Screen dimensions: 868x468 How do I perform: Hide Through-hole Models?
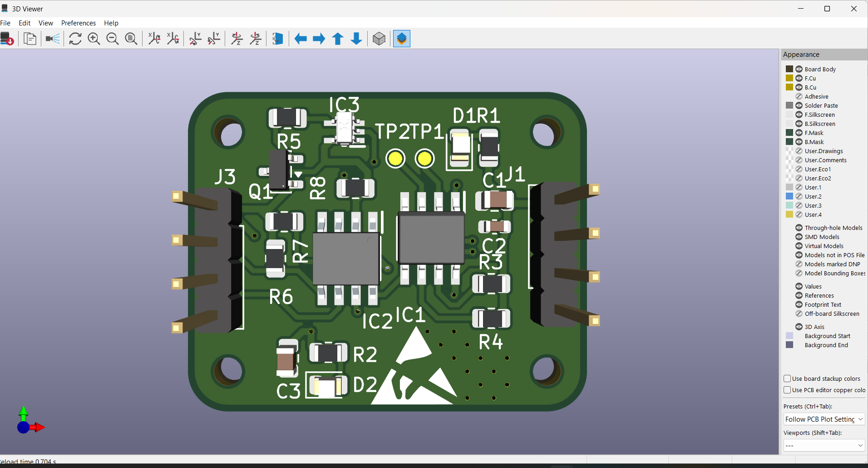[x=799, y=228]
